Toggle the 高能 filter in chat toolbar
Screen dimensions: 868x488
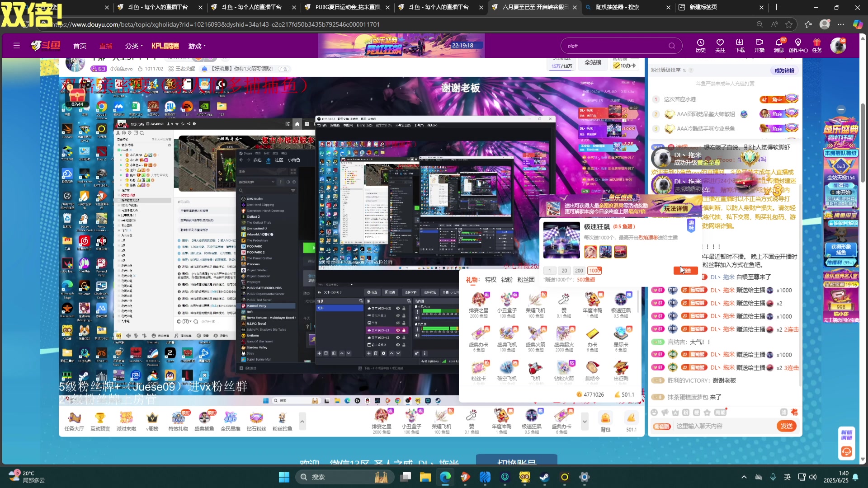click(x=720, y=413)
